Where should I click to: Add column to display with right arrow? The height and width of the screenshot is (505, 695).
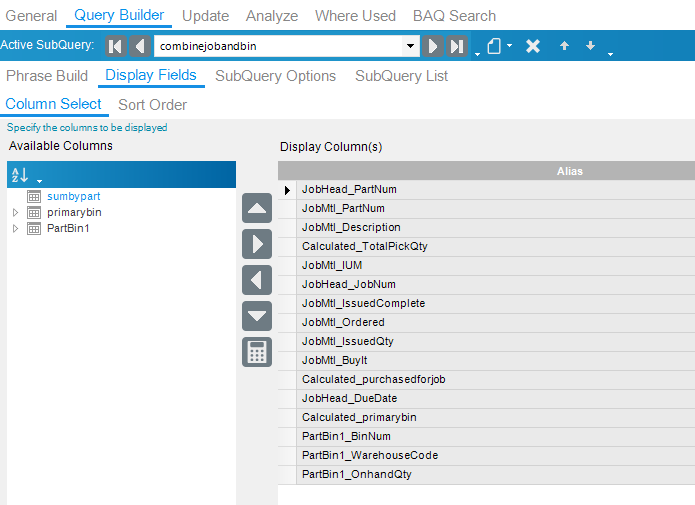tap(257, 244)
